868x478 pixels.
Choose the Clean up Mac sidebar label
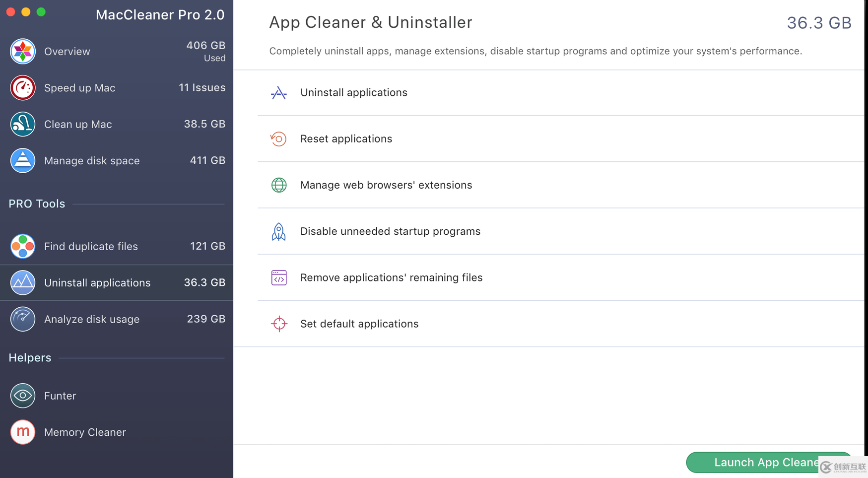78,124
